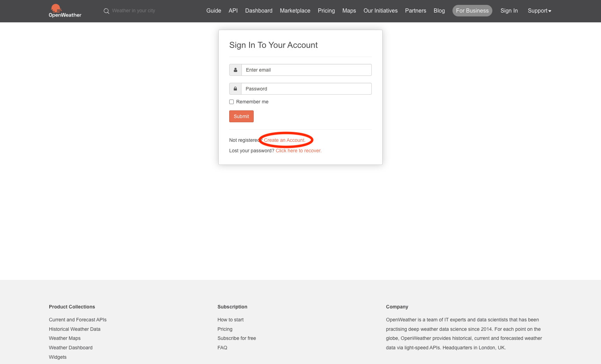Follow the Create an Account link
Viewport: 601px width, 364px height.
pyautogui.click(x=284, y=140)
